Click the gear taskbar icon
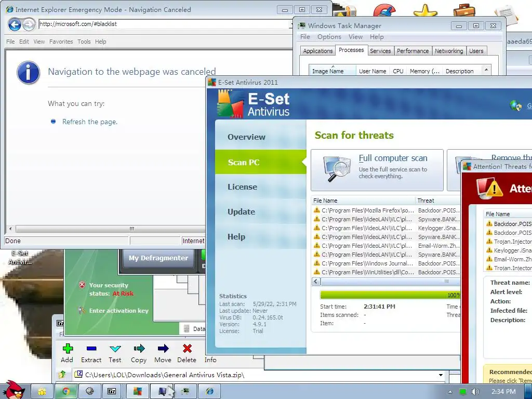Screen dimensions: 532x399 point(89,391)
